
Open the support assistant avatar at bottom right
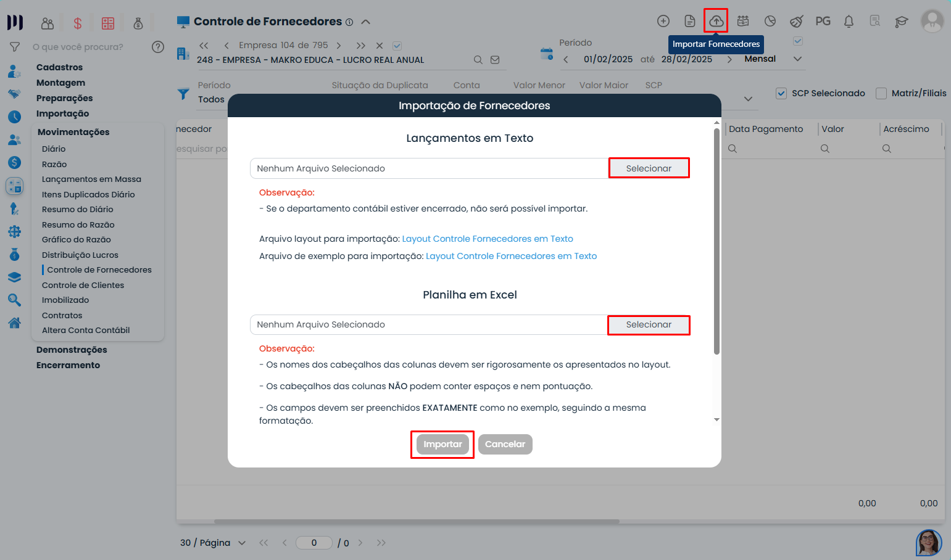click(x=929, y=543)
